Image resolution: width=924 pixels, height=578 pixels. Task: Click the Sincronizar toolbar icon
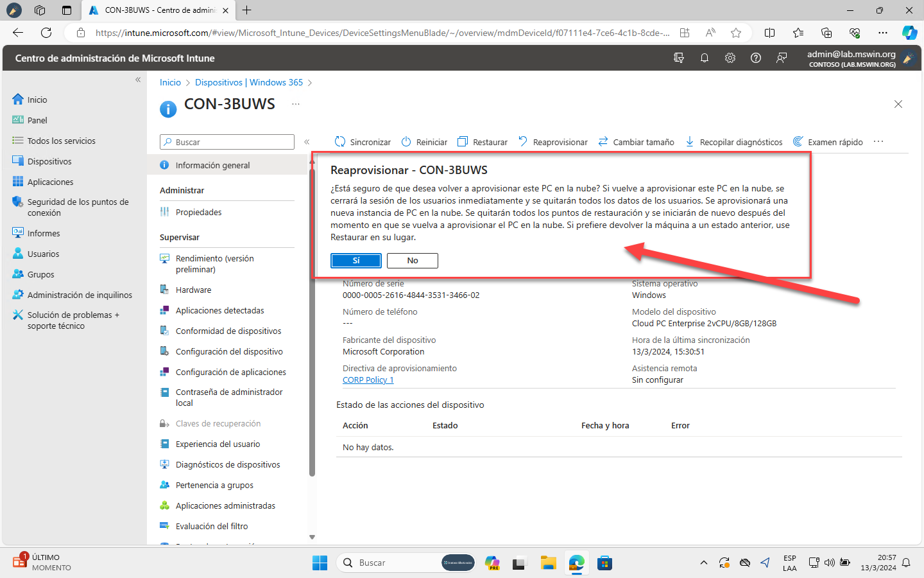click(x=340, y=142)
